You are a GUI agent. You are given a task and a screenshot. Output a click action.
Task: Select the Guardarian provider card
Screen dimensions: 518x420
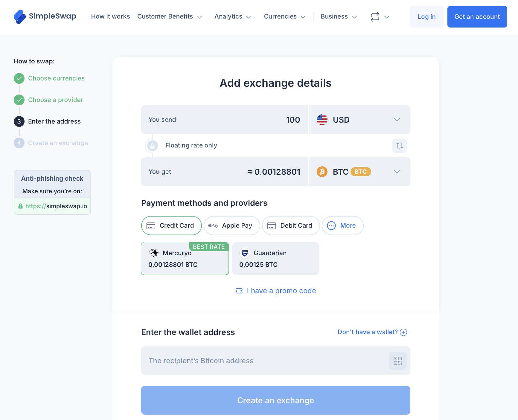point(275,258)
